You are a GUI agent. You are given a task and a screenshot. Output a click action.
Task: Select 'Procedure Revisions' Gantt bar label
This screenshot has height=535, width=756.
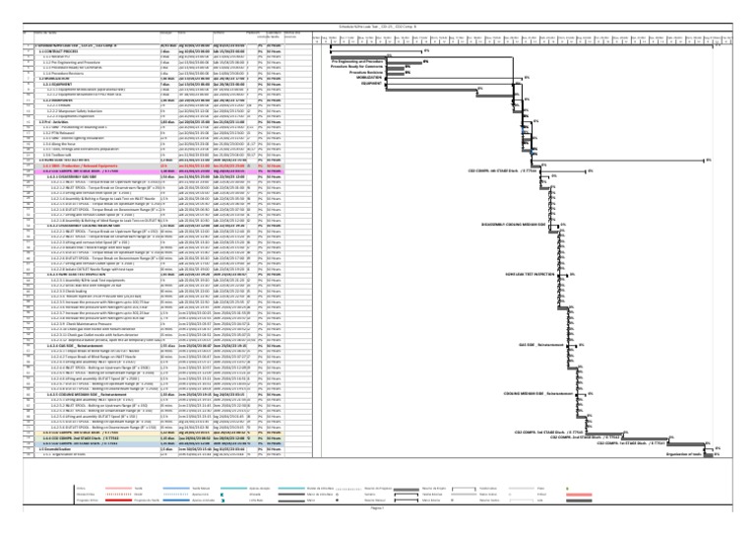point(366,72)
